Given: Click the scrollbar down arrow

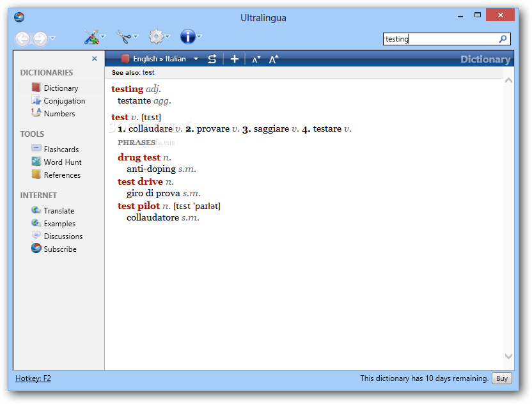Looking at the screenshot, I should [x=508, y=356].
